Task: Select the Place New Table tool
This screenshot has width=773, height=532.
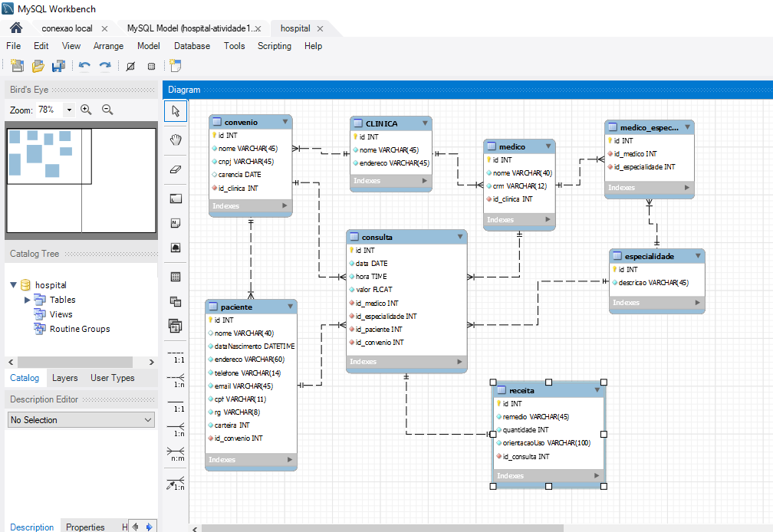Action: click(x=176, y=276)
